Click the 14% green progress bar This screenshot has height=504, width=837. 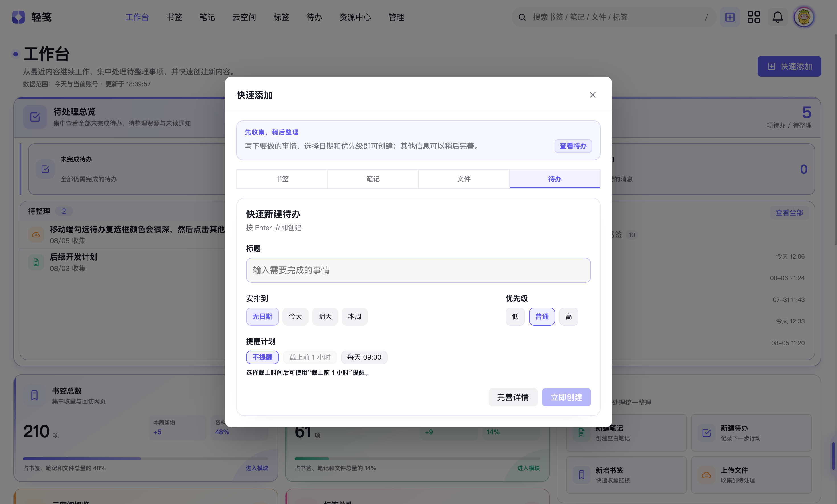click(417, 458)
